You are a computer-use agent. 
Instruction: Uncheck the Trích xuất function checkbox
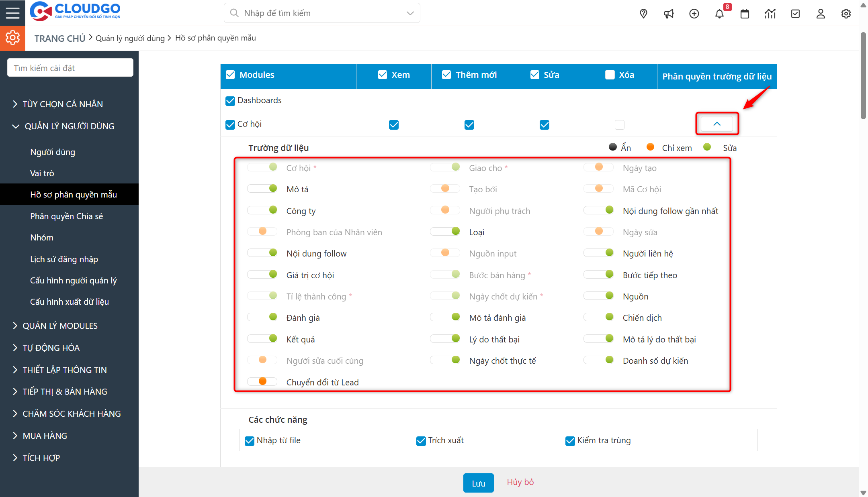tap(421, 441)
